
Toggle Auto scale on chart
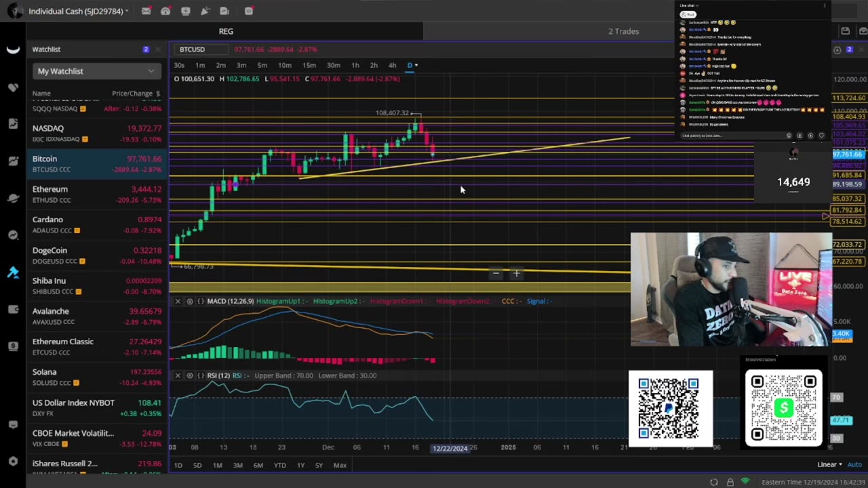pyautogui.click(x=854, y=465)
